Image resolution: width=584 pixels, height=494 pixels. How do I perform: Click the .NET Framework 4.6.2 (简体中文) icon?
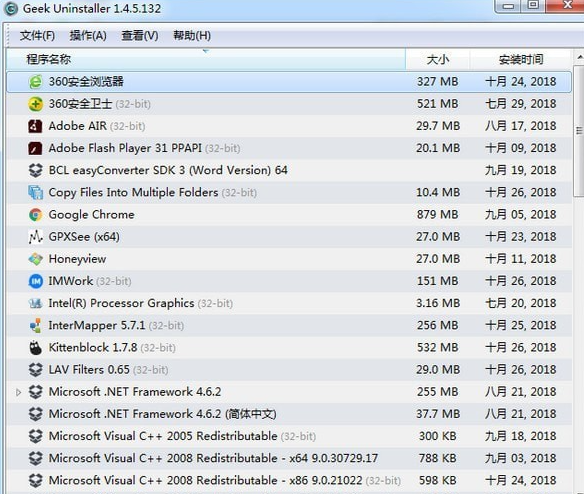pos(36,414)
